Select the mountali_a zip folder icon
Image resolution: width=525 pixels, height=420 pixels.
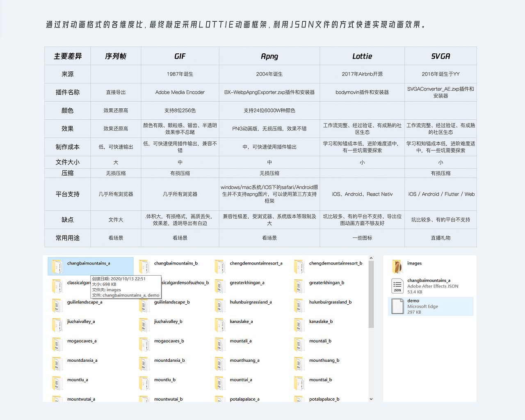click(220, 344)
